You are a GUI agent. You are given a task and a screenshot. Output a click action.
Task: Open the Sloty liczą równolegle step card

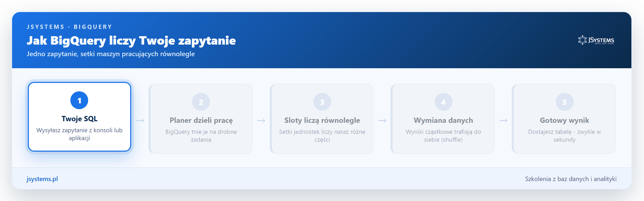tap(322, 119)
